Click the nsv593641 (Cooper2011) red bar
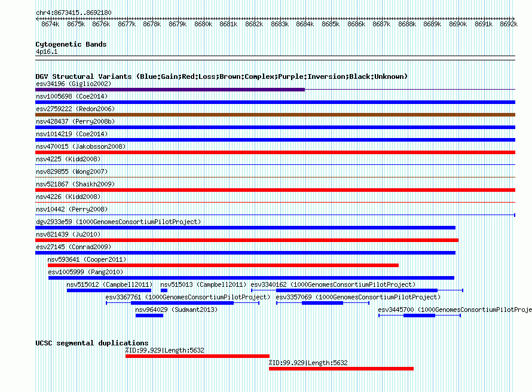This screenshot has height=392, width=532. [223, 265]
